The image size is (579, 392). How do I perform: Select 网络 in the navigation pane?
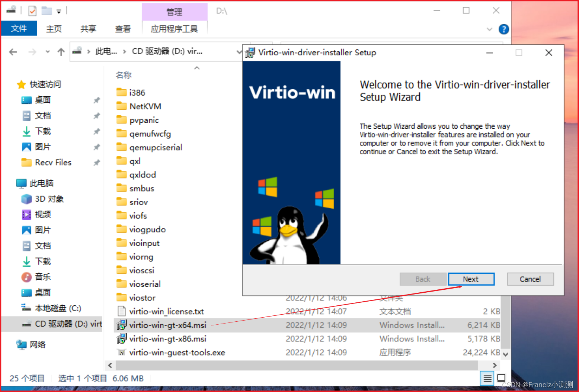[38, 345]
